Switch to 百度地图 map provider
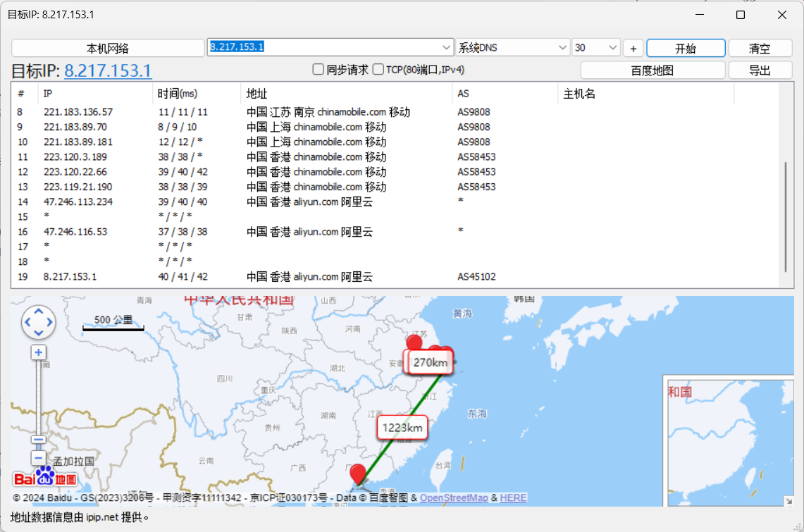Viewport: 804px width, 532px height. 653,70
